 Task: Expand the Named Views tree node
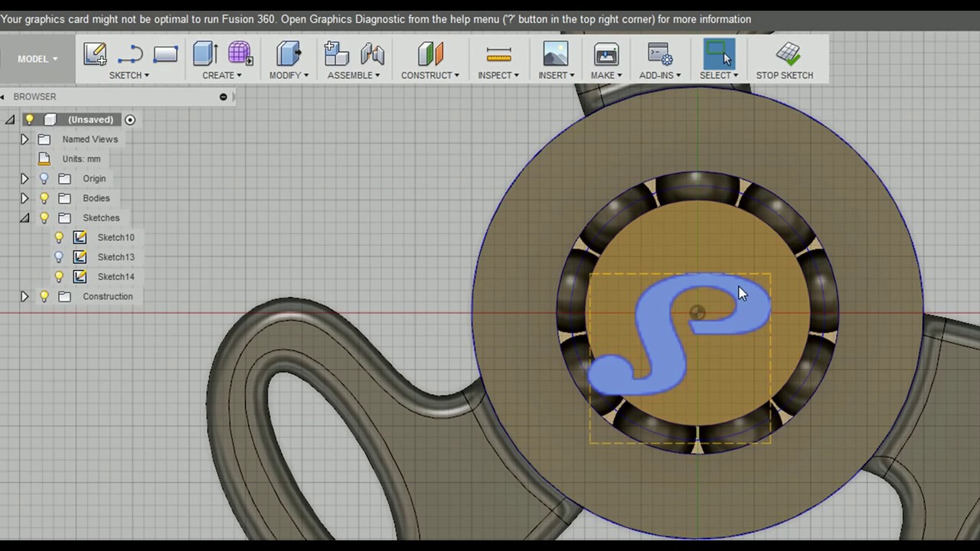pyautogui.click(x=24, y=139)
